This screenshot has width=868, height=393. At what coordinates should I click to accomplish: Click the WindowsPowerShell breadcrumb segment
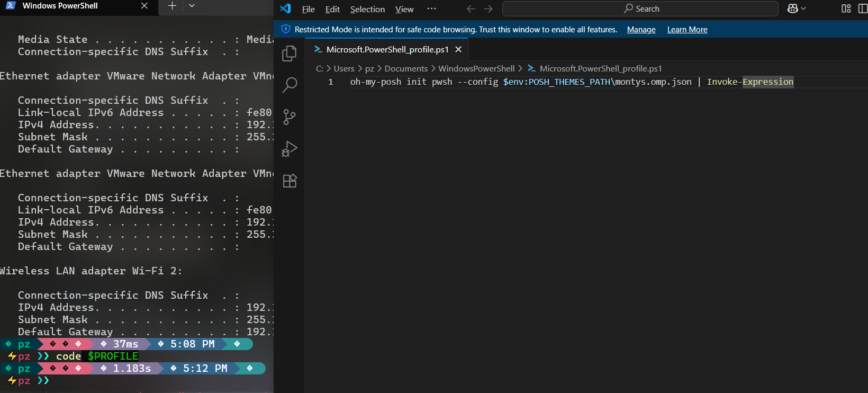pyautogui.click(x=476, y=68)
